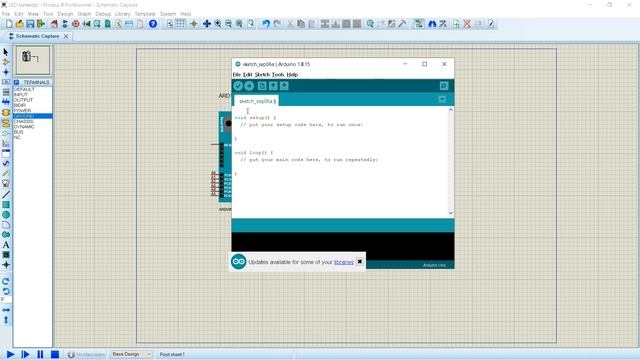
Task: Flip horizontally using X-mirror icon
Action: 6,310
